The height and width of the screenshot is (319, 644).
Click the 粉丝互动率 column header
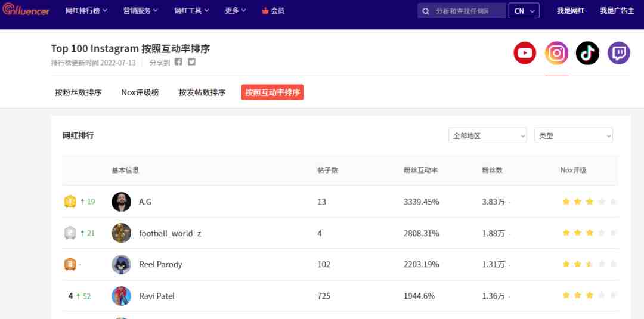pos(420,170)
